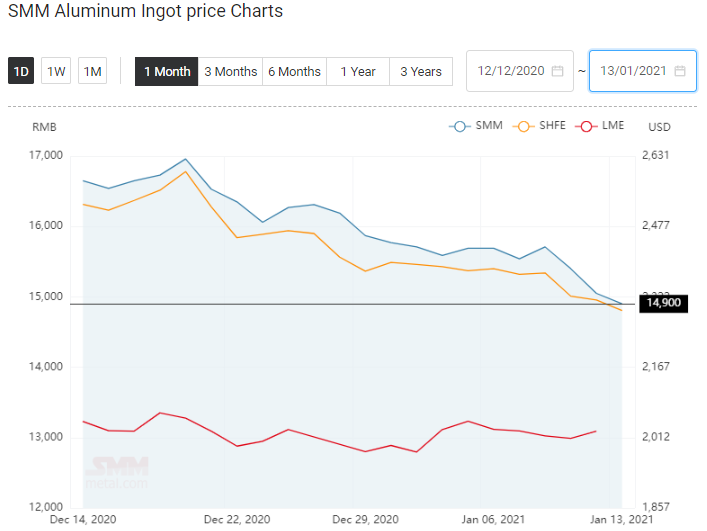This screenshot has height=531, width=707.
Task: Open calendar icon in end date field
Action: tap(680, 71)
